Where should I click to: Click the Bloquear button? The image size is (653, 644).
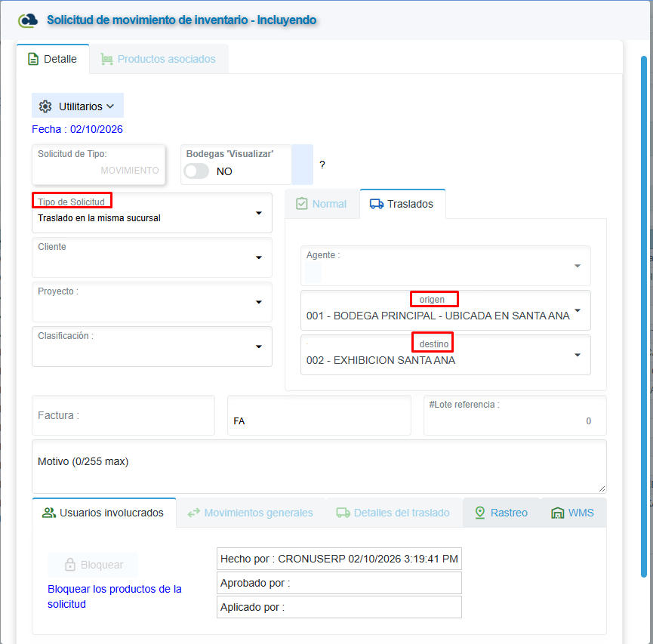(x=93, y=565)
